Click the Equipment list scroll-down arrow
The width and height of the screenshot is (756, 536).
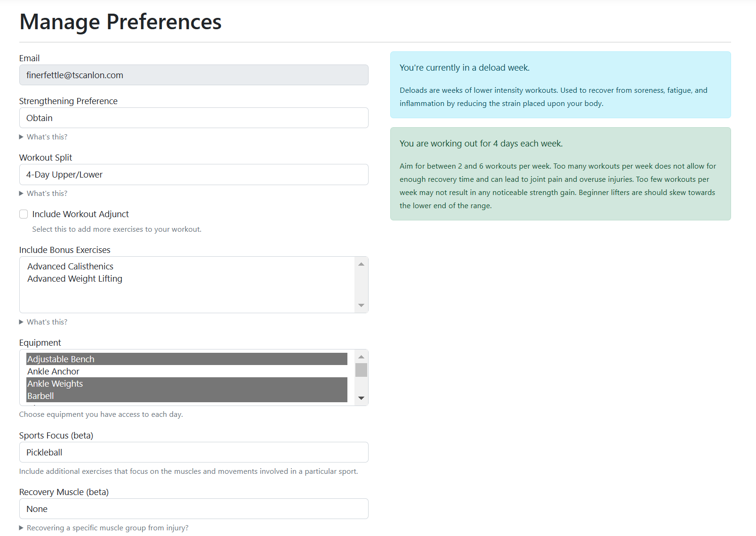361,398
